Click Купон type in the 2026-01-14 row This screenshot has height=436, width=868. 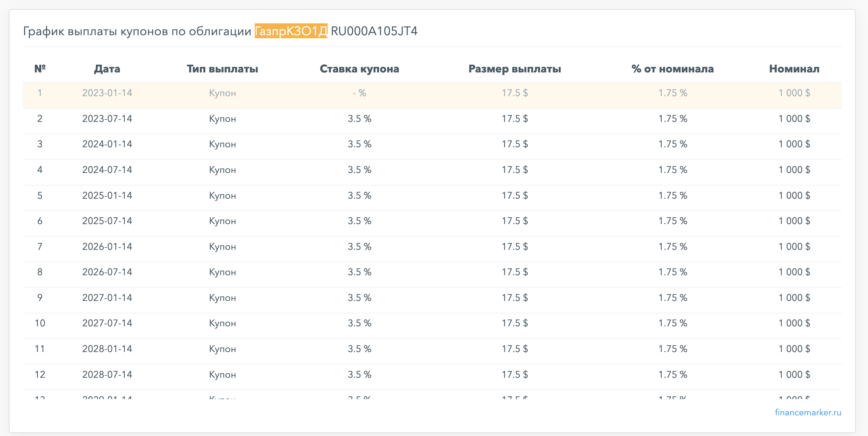point(223,247)
